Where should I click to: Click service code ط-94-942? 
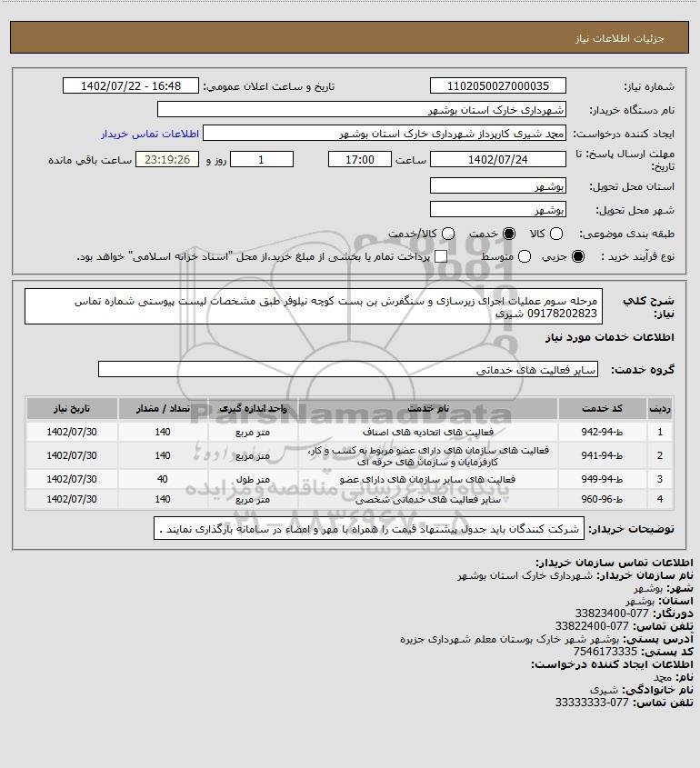click(602, 432)
